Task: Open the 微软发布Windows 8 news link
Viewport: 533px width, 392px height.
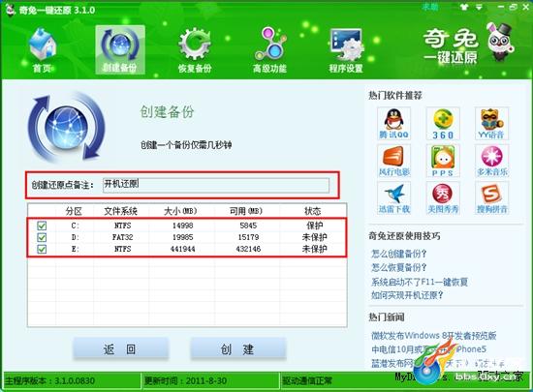Action: 434,336
